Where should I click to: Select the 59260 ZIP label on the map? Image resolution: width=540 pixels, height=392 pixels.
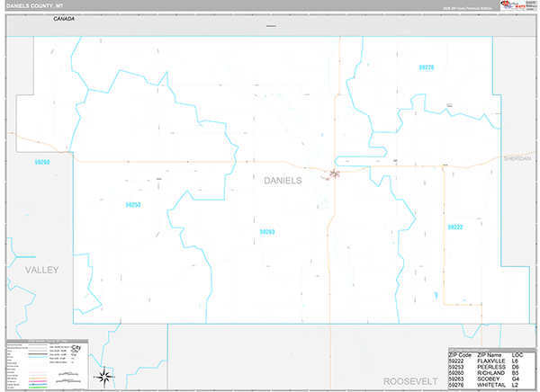click(x=42, y=162)
